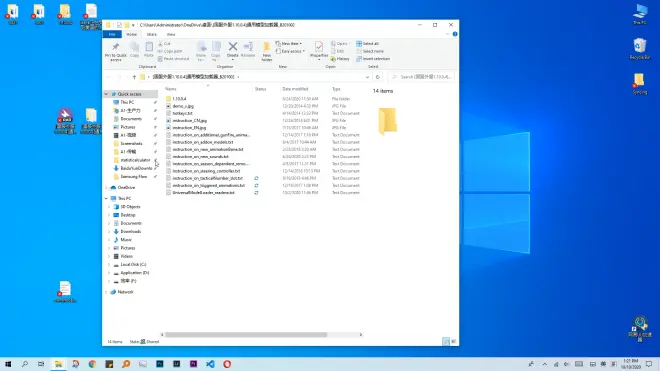Select Music under This PC
Screen dimensions: 660x371
point(126,240)
